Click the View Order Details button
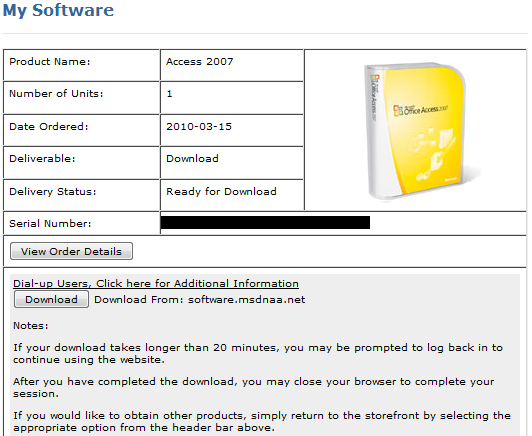The height and width of the screenshot is (436, 532). click(x=71, y=251)
